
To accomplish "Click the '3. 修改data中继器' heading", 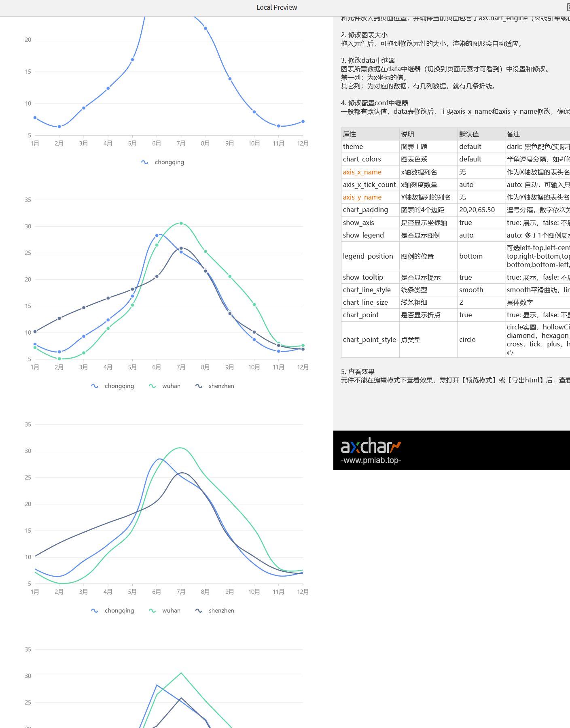I will 368,60.
